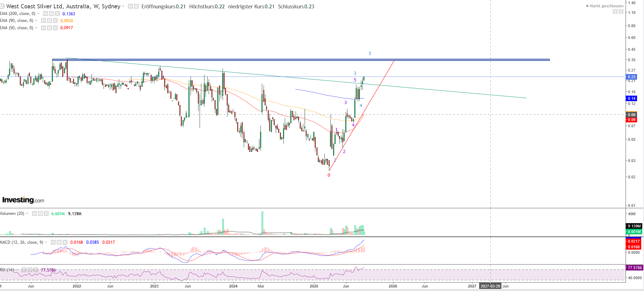Open settings gear for EMA 50
This screenshot has width=644, height=291.
49,28
